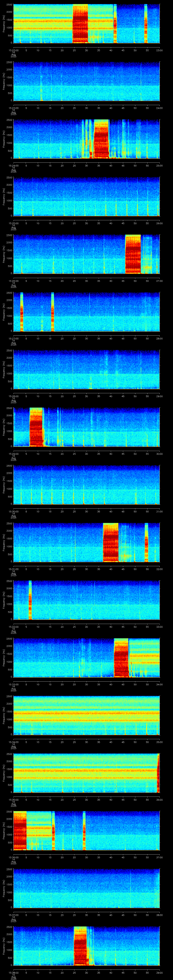Click the 39:00 end time label
Image resolution: width=173 pixels, height=980 pixels.
point(159,972)
